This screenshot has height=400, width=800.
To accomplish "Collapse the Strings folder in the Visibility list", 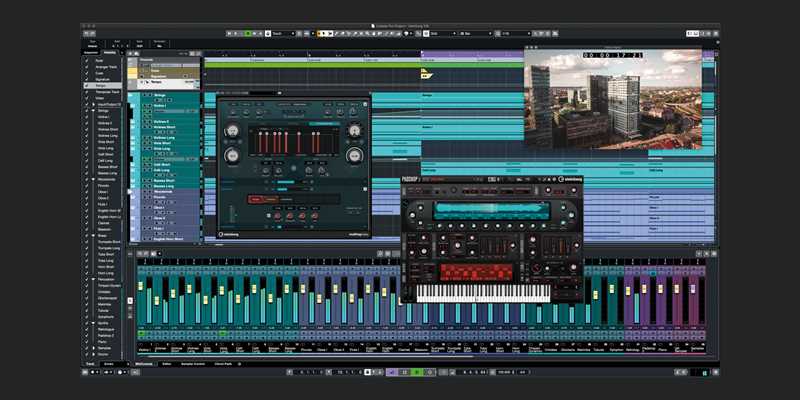I will [x=93, y=111].
